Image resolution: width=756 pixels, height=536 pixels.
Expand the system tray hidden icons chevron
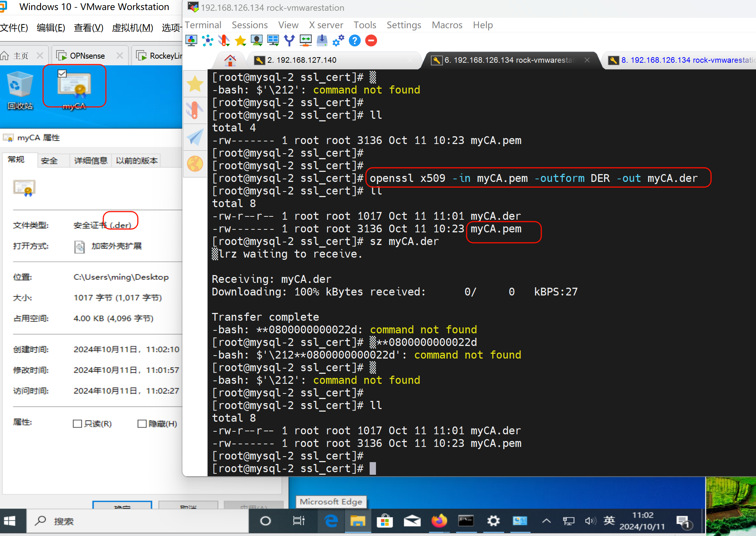tap(546, 521)
